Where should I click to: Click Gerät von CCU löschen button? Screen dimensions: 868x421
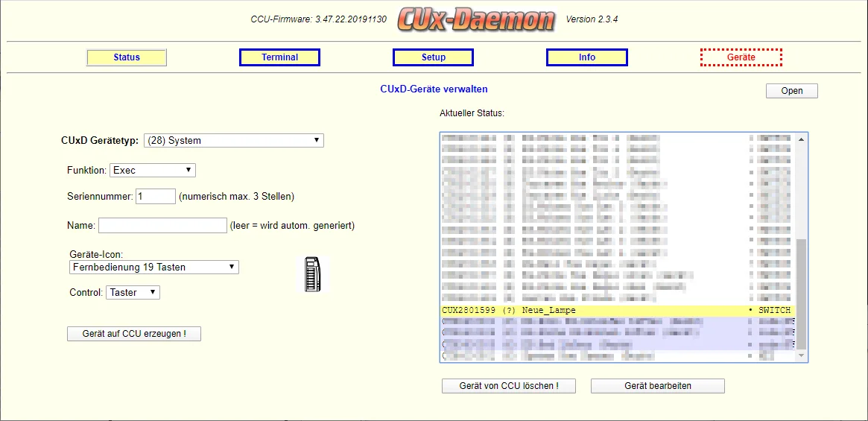point(509,386)
